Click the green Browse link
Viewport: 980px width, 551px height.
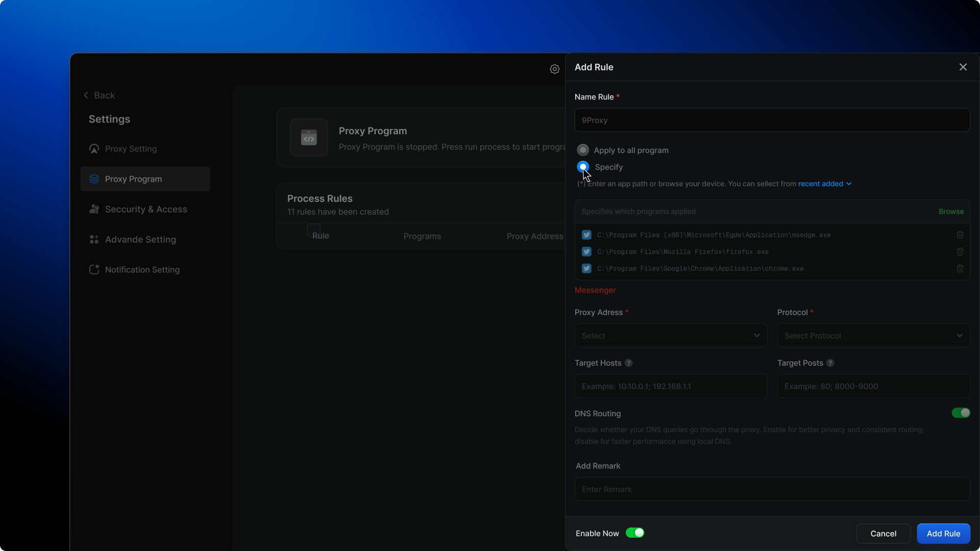[x=951, y=211]
